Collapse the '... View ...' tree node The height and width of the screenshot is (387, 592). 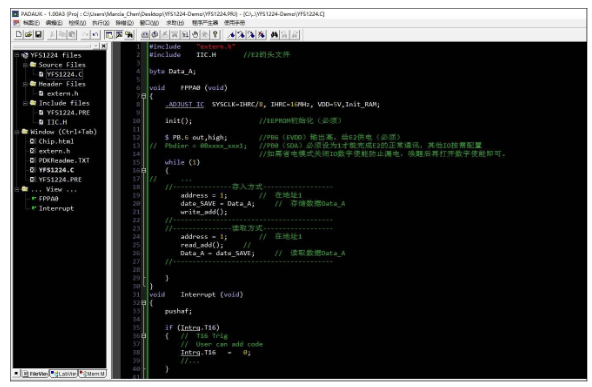(17, 189)
